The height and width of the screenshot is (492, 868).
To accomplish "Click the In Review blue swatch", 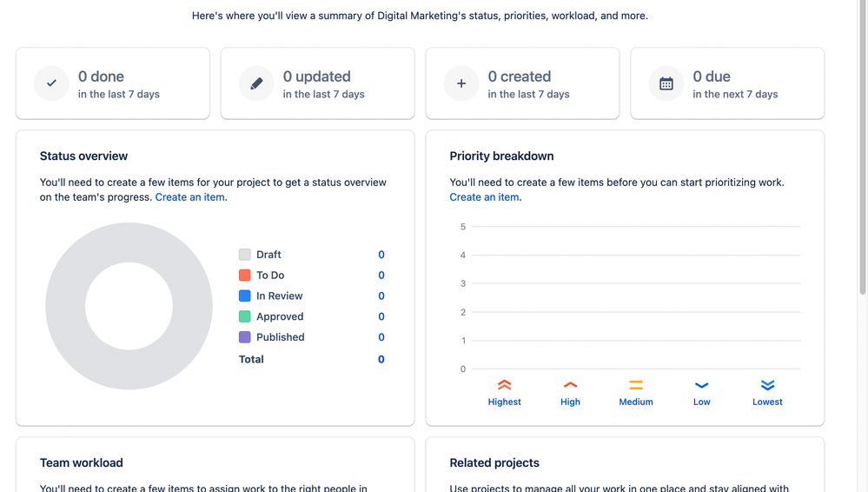I will tap(245, 296).
